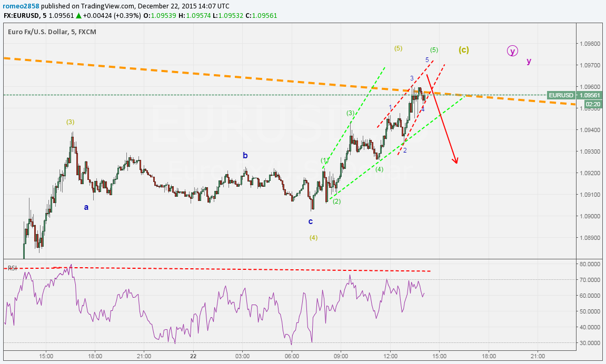Click the 50.0000 RSI axis label
This screenshot has height=364, width=606.
[590, 311]
